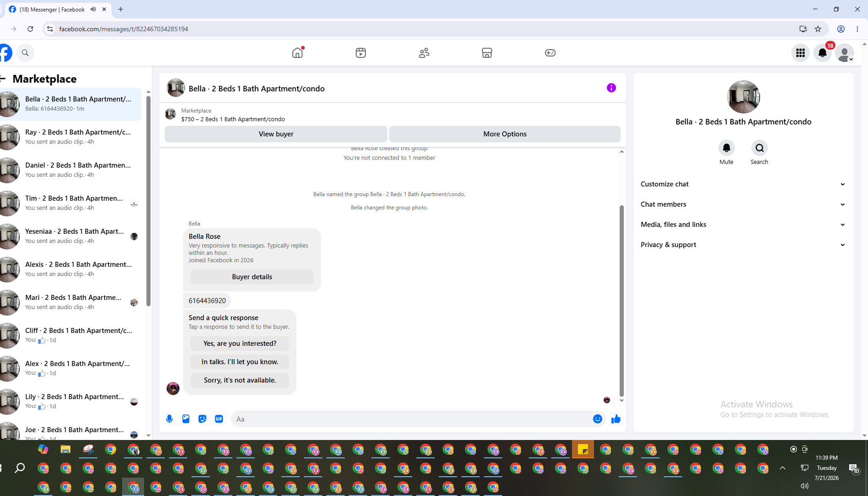The image size is (868, 496).
Task: Click the Facebook search magnifier icon
Action: click(x=25, y=53)
